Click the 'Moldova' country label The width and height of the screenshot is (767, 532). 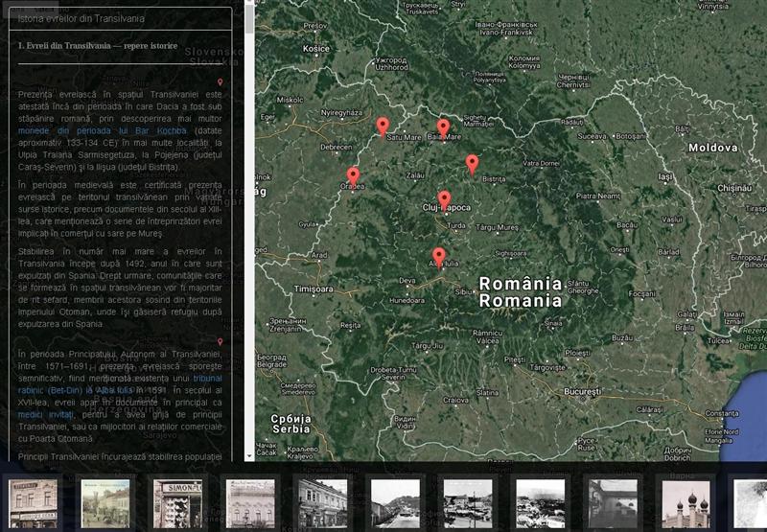pyautogui.click(x=712, y=148)
